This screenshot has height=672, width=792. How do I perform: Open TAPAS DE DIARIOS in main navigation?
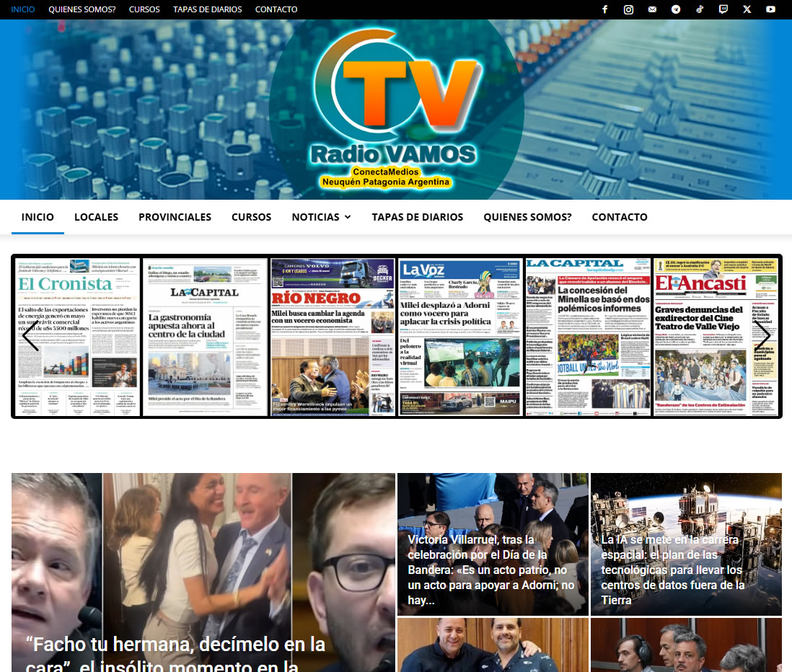click(417, 217)
